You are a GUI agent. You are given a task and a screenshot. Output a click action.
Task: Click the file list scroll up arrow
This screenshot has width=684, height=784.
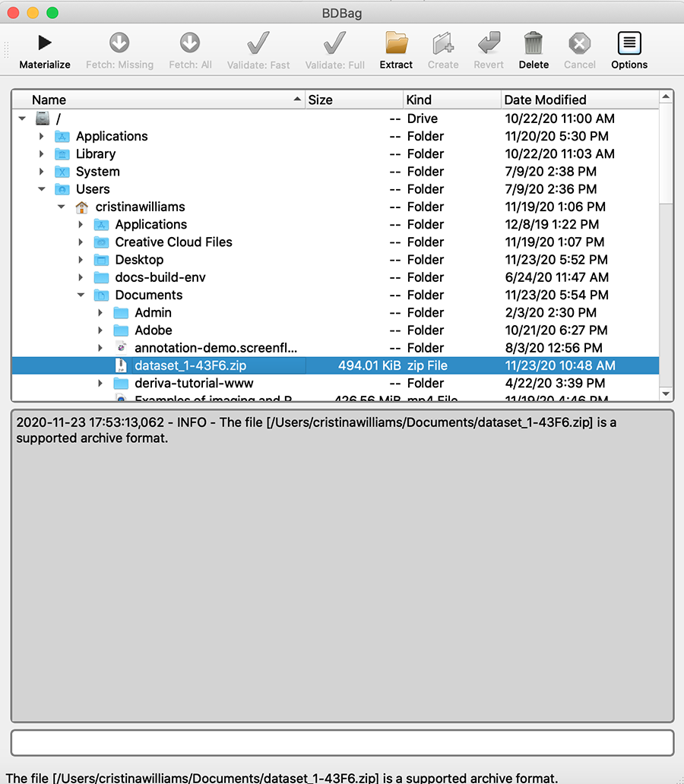click(x=666, y=96)
